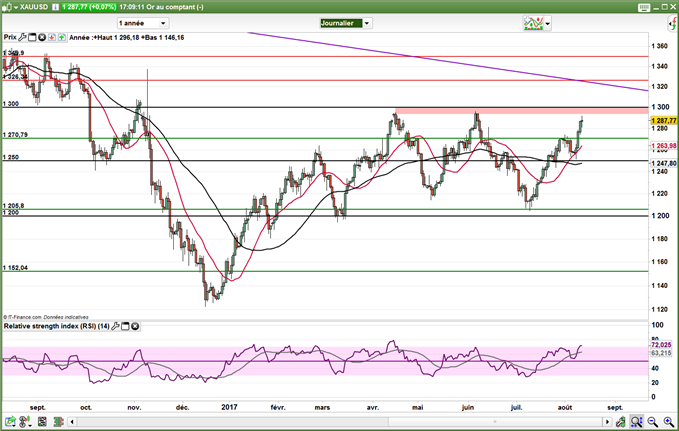Click the scrollbar left arrow
The width and height of the screenshot is (679, 431).
click(x=72, y=421)
